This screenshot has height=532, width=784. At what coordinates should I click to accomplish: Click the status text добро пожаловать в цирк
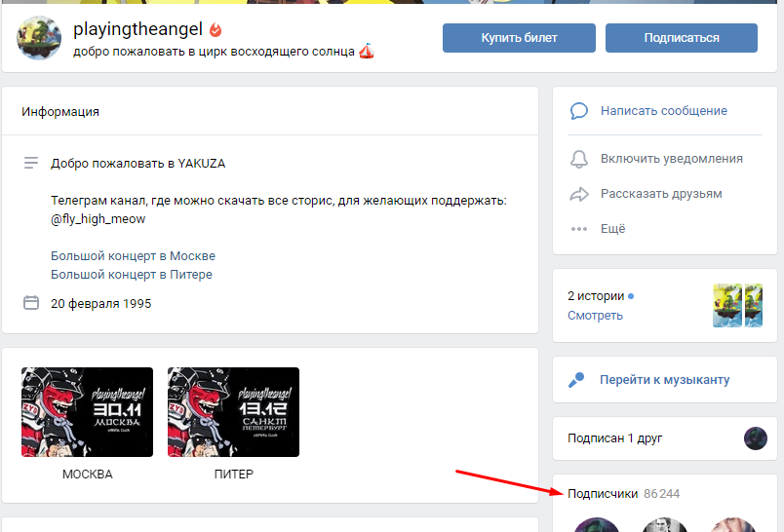click(214, 52)
